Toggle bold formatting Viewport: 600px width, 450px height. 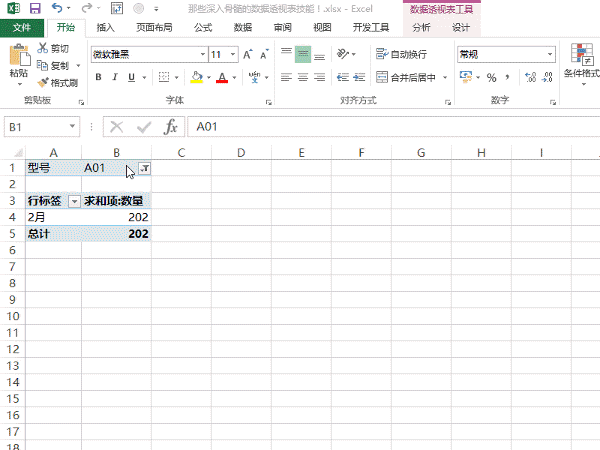(99, 77)
